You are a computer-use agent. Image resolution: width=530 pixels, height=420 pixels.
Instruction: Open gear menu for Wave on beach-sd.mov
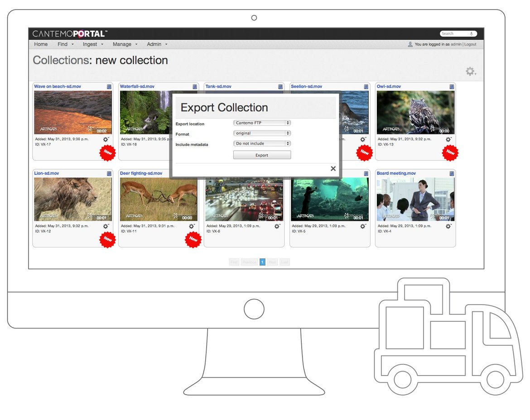click(x=106, y=139)
